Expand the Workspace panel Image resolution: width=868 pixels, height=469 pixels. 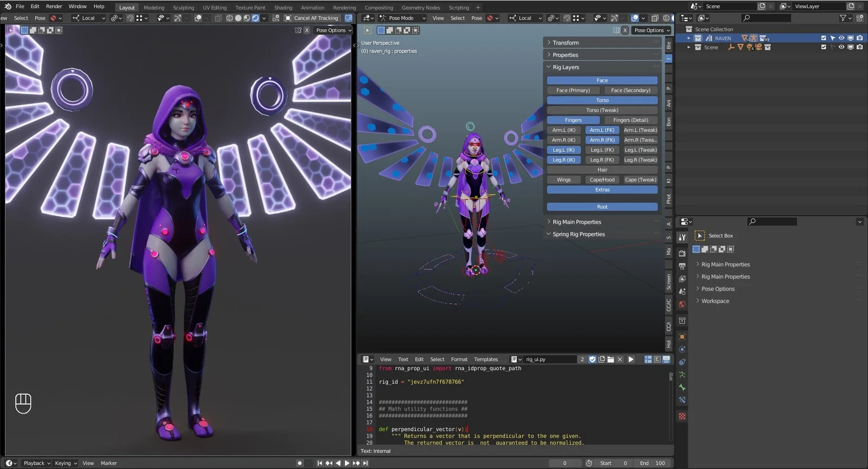point(777,301)
